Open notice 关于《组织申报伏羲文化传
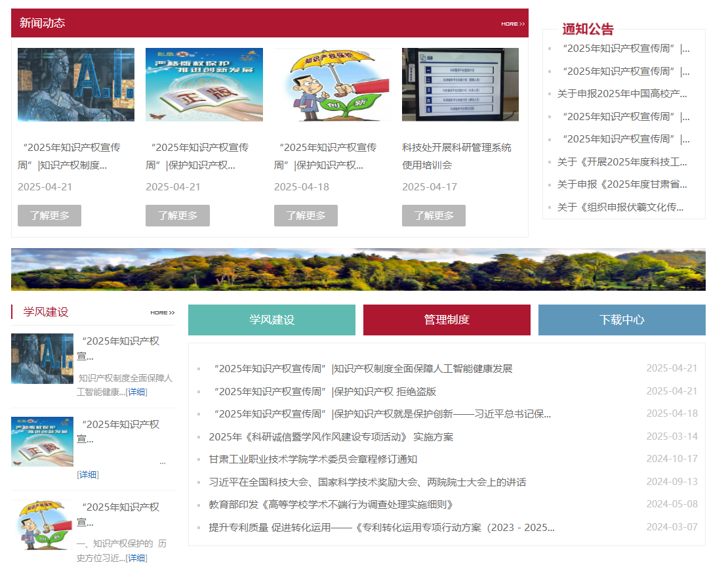The height and width of the screenshot is (573, 728). [620, 207]
